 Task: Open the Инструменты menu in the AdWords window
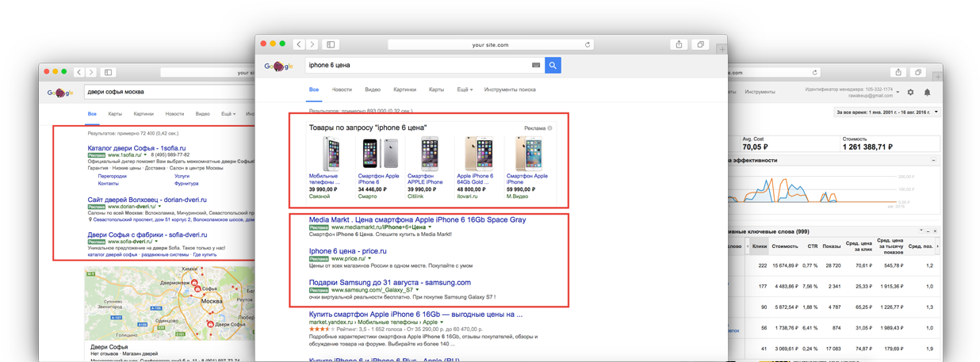pyautogui.click(x=760, y=92)
